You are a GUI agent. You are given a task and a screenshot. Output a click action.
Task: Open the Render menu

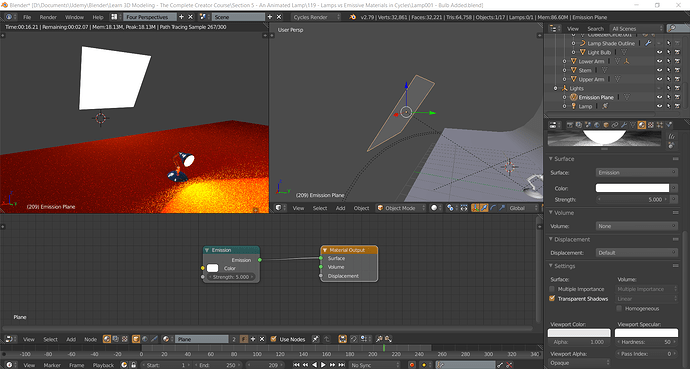48,17
